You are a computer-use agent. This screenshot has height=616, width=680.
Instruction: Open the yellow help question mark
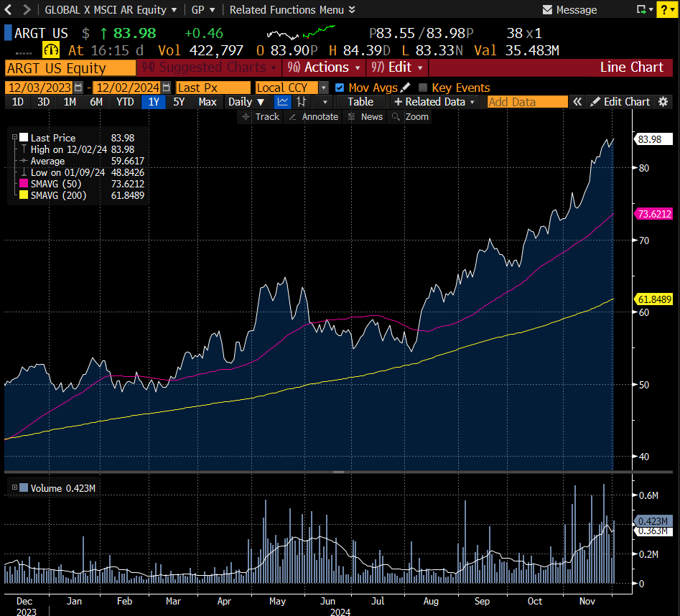point(667,9)
